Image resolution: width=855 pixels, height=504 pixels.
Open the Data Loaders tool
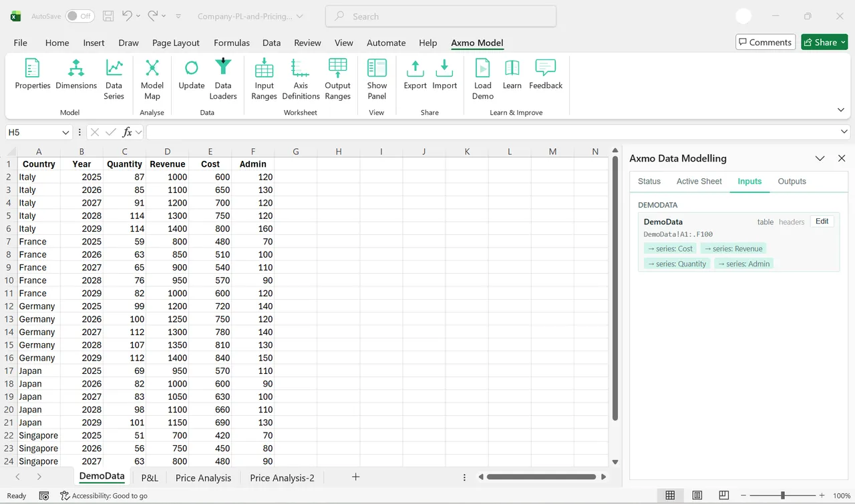[x=223, y=79]
